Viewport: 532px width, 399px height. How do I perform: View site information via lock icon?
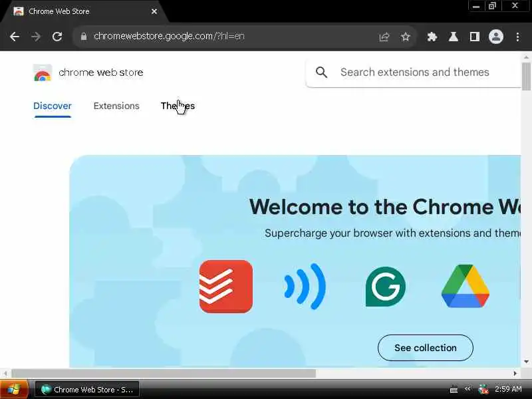click(84, 37)
